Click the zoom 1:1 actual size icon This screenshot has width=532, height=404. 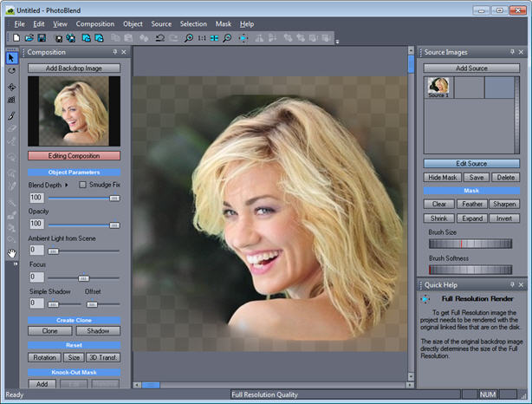coord(201,38)
